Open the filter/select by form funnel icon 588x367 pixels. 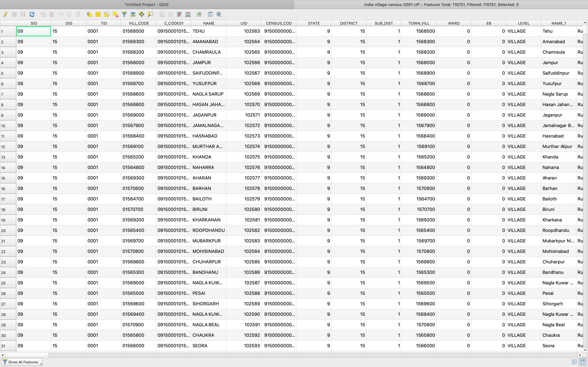click(x=124, y=14)
